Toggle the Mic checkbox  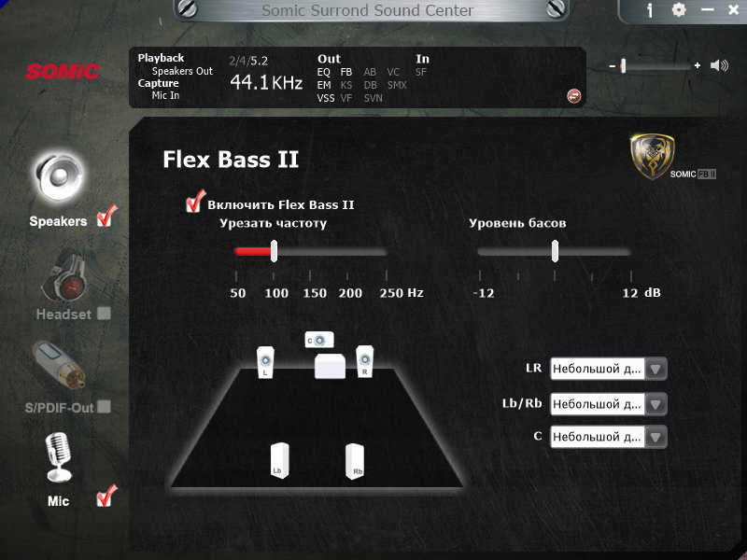[x=106, y=497]
